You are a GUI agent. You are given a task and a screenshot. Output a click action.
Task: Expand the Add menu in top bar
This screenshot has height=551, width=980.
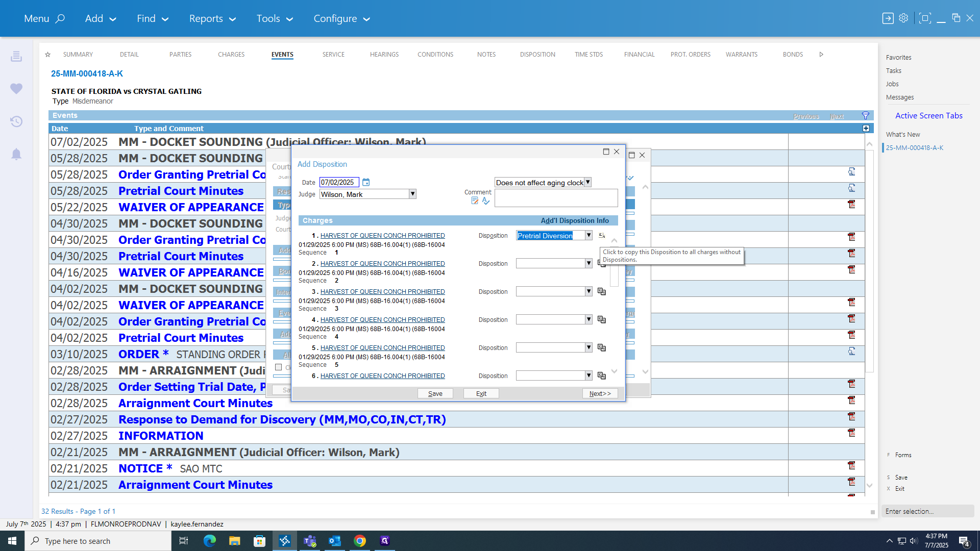(x=101, y=19)
